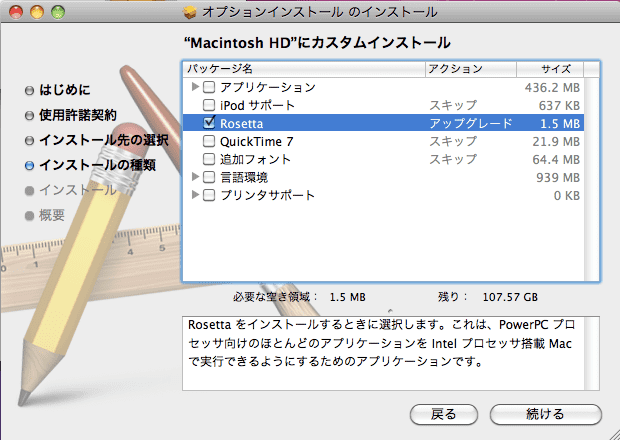This screenshot has height=440, width=620.
Task: Check the 追加フォント checkbox
Action: click(x=209, y=159)
